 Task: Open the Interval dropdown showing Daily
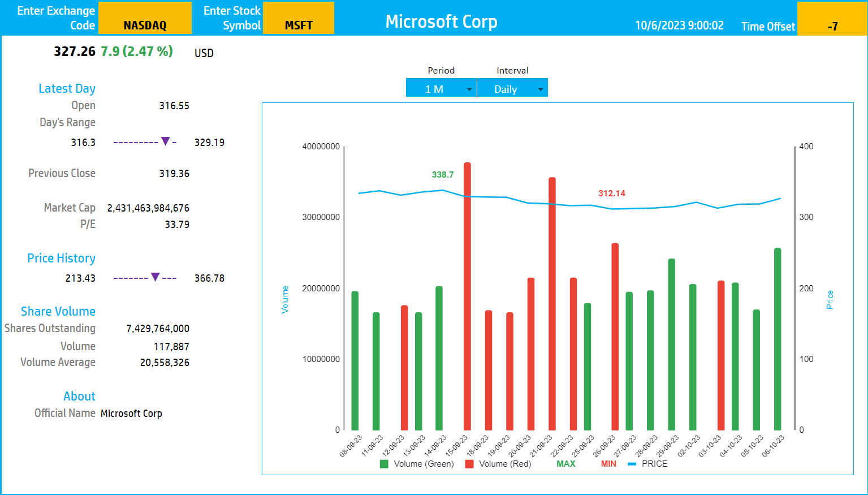pyautogui.click(x=512, y=88)
